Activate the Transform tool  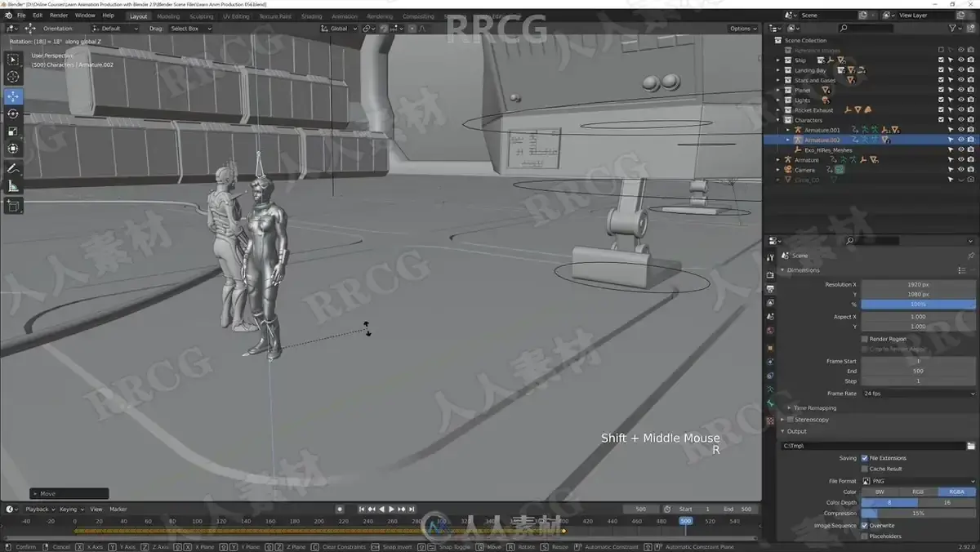tap(13, 149)
